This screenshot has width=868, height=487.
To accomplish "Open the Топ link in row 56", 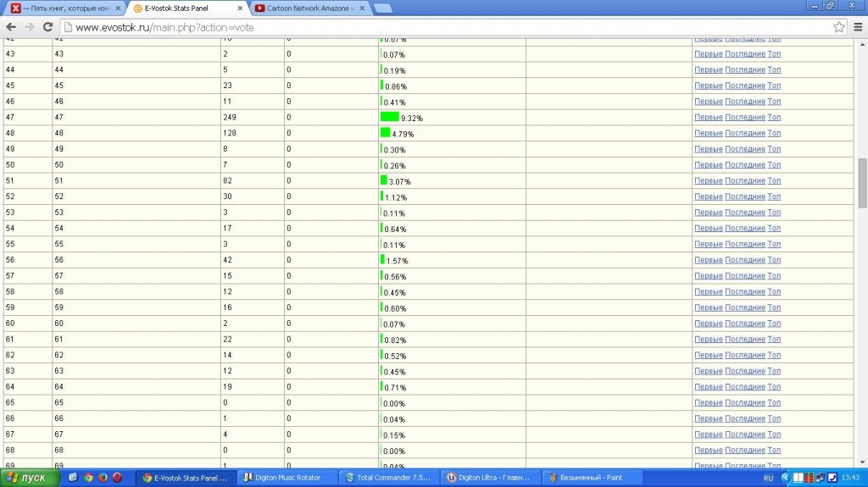I will point(774,260).
